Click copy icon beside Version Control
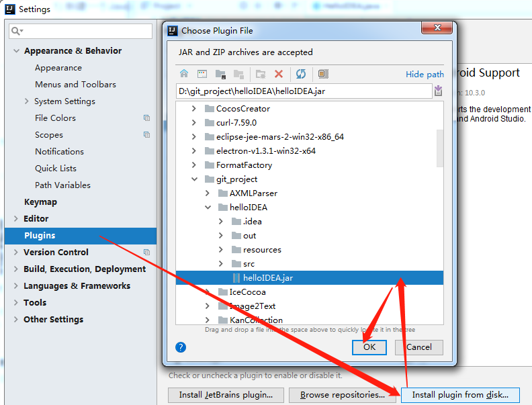Screen dimensions: 532x405 pos(146,252)
